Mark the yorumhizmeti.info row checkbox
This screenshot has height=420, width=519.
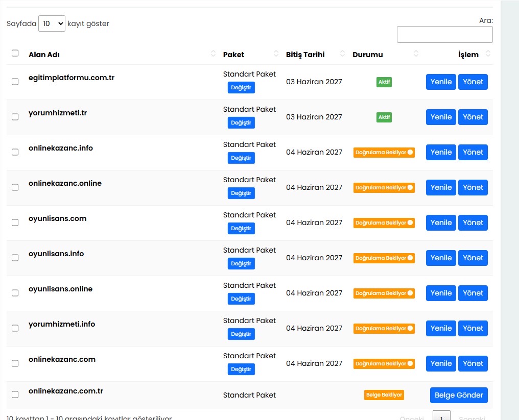coord(15,328)
